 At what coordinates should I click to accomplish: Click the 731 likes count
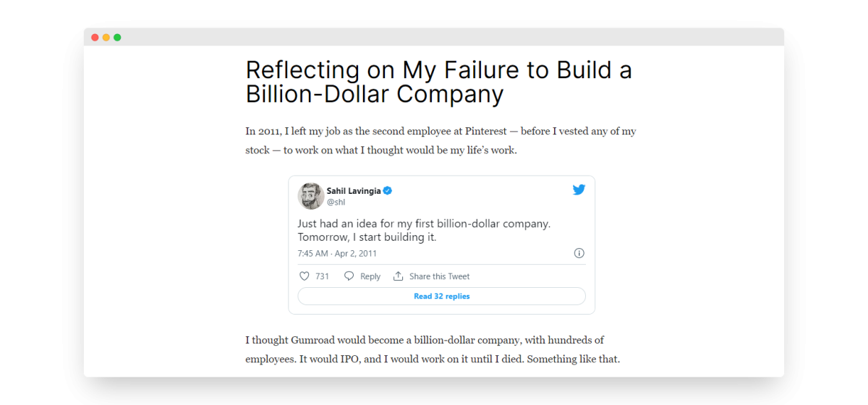322,276
